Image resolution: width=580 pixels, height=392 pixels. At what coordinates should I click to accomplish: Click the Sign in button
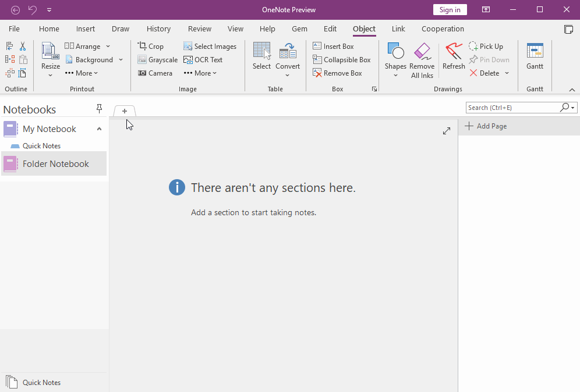(x=450, y=10)
